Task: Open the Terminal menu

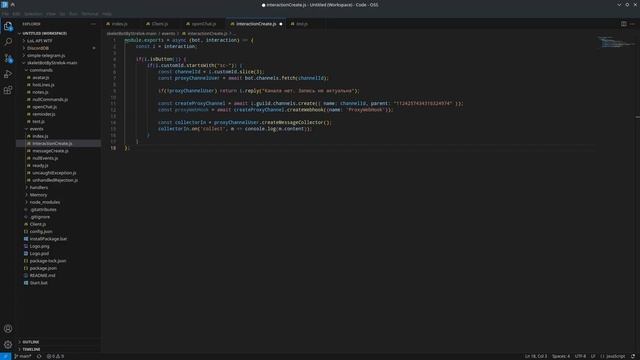Action: tap(90, 14)
